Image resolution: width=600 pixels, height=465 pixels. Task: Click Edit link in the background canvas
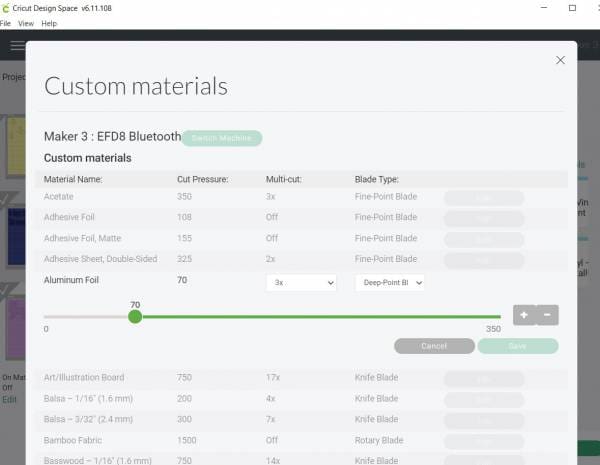[9, 400]
